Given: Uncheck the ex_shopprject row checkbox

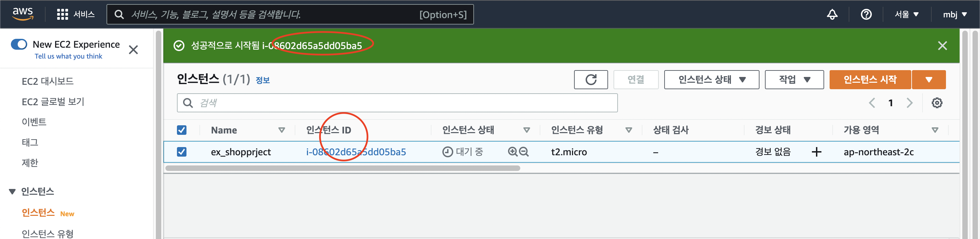Looking at the screenshot, I should tap(181, 152).
